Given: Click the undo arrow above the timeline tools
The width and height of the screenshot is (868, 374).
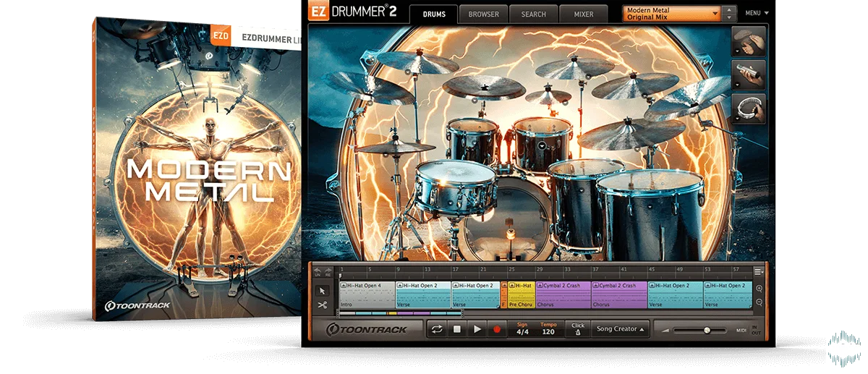Looking at the screenshot, I should coord(317,273).
